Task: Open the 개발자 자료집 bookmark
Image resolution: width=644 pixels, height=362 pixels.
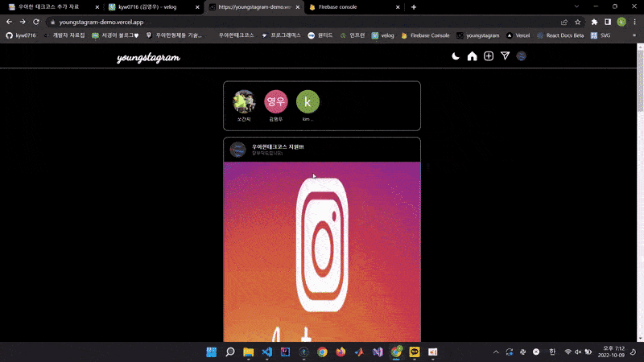Action: [x=64, y=35]
